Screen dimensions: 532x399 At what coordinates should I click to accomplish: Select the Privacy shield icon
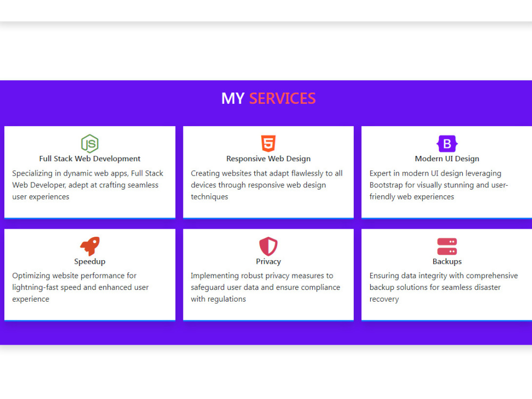pyautogui.click(x=268, y=245)
